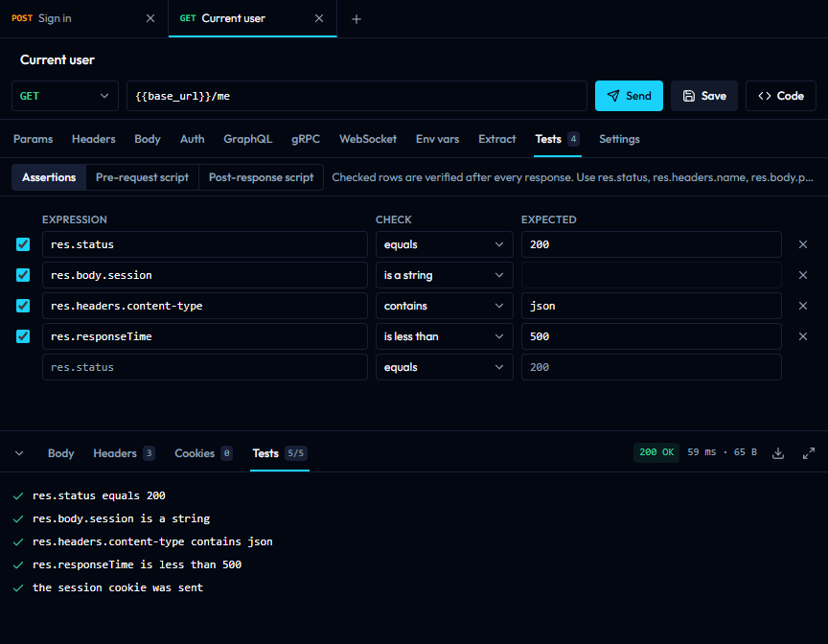Viewport: 828px width, 644px height.
Task: Open the Settings tab
Action: click(619, 139)
